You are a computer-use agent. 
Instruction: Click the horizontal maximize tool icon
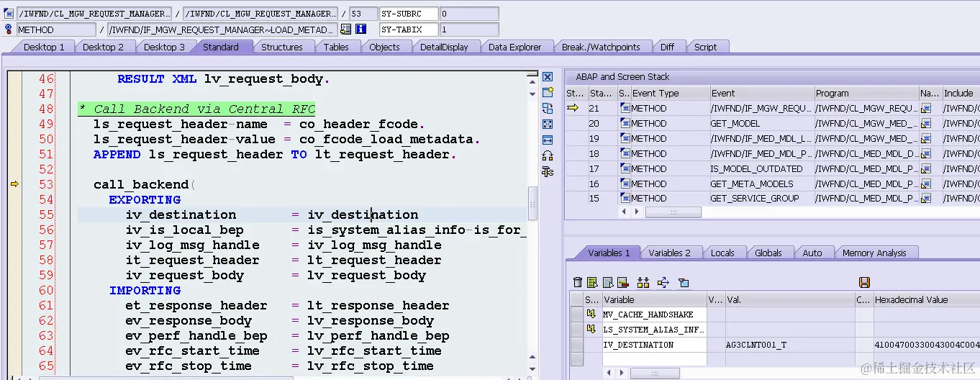point(548,140)
